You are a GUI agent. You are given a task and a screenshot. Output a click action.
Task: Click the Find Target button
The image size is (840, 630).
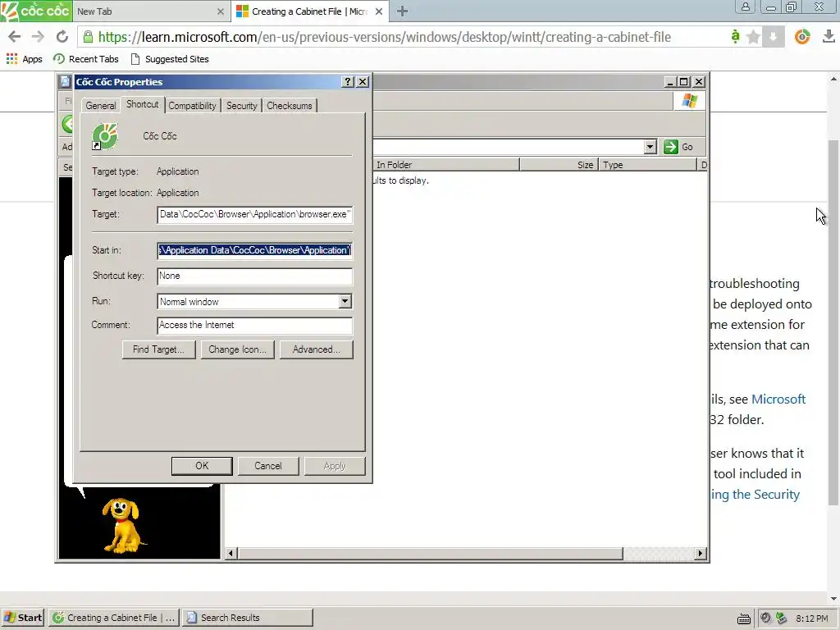point(158,349)
